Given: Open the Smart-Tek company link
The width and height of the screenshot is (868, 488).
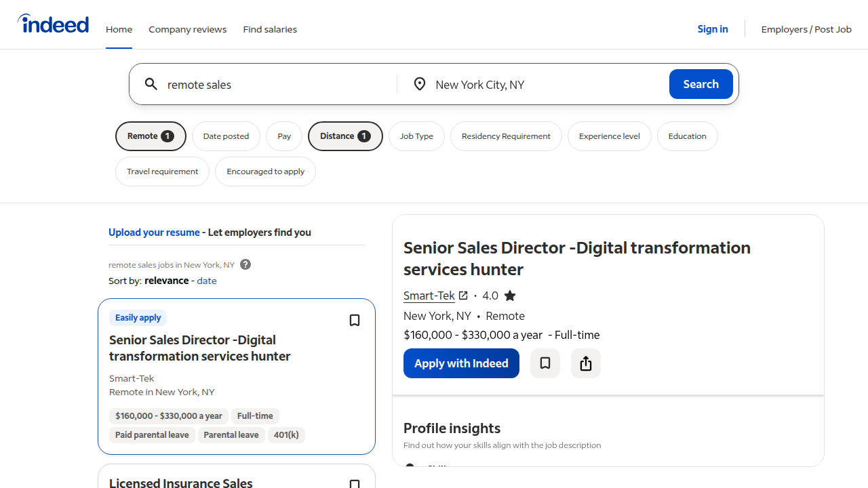Looking at the screenshot, I should [x=429, y=296].
